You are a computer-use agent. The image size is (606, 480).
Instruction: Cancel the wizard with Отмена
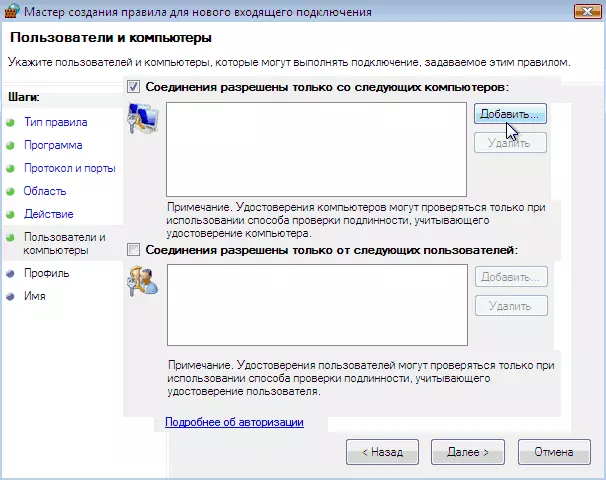coord(554,452)
